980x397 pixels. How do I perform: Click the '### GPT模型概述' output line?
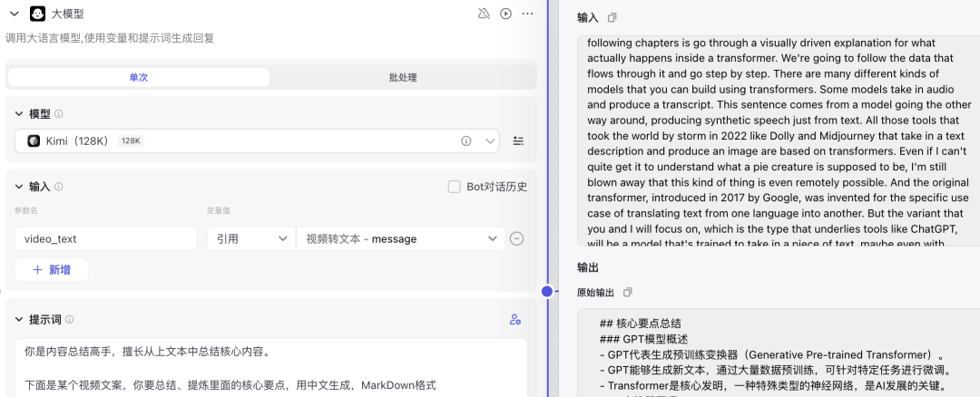pos(643,339)
